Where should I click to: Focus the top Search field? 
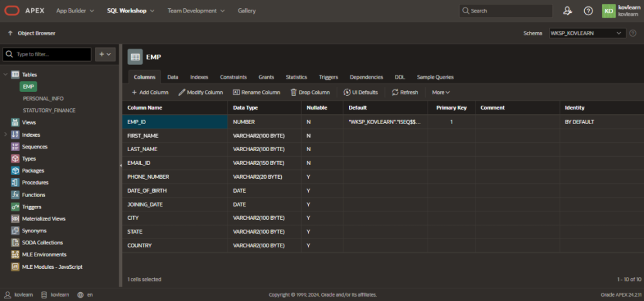506,11
